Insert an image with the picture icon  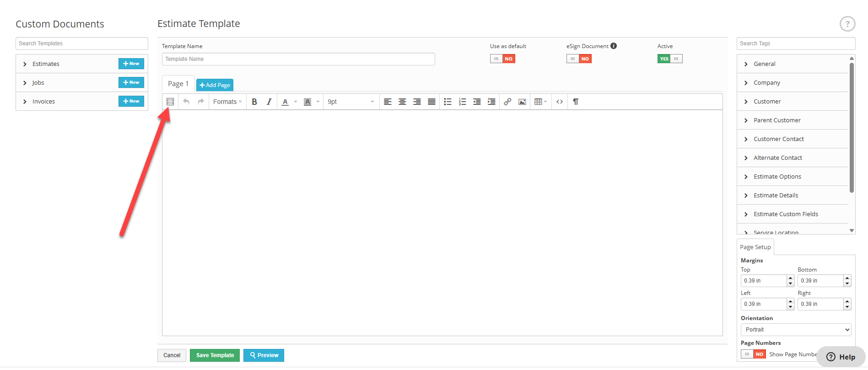522,102
